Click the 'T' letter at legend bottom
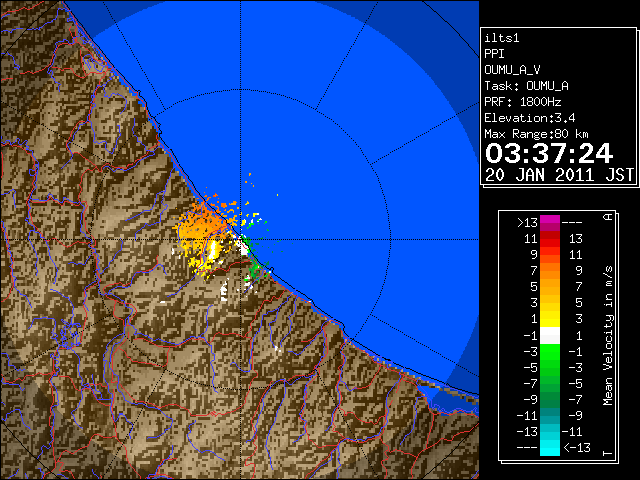This screenshot has height=480, width=640. tap(608, 453)
